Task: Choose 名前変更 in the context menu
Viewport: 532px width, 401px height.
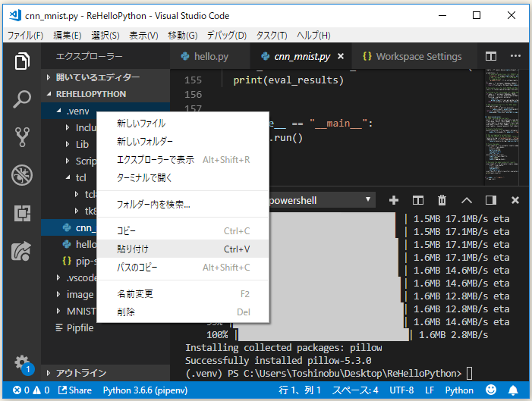Action: tap(183, 294)
